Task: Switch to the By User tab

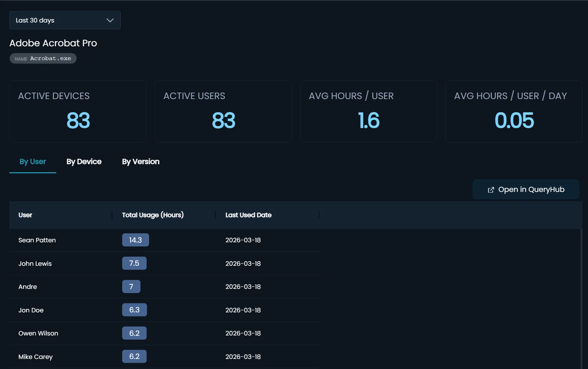Action: click(33, 162)
